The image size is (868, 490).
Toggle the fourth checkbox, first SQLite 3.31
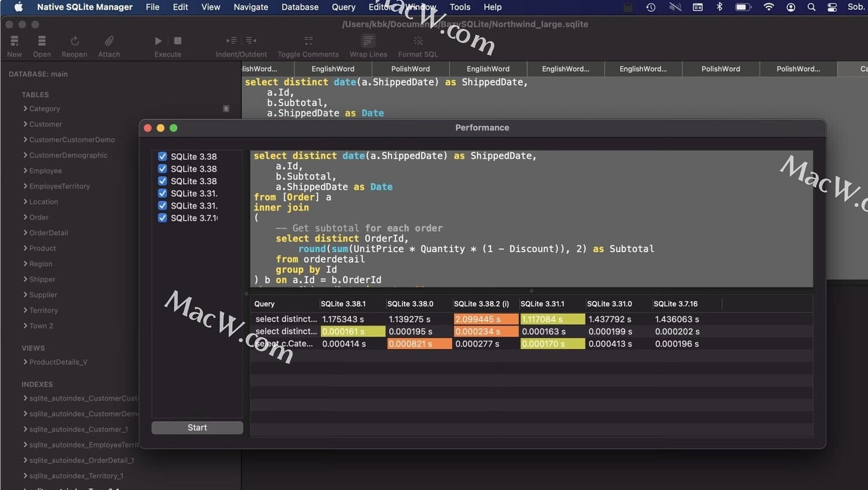163,193
